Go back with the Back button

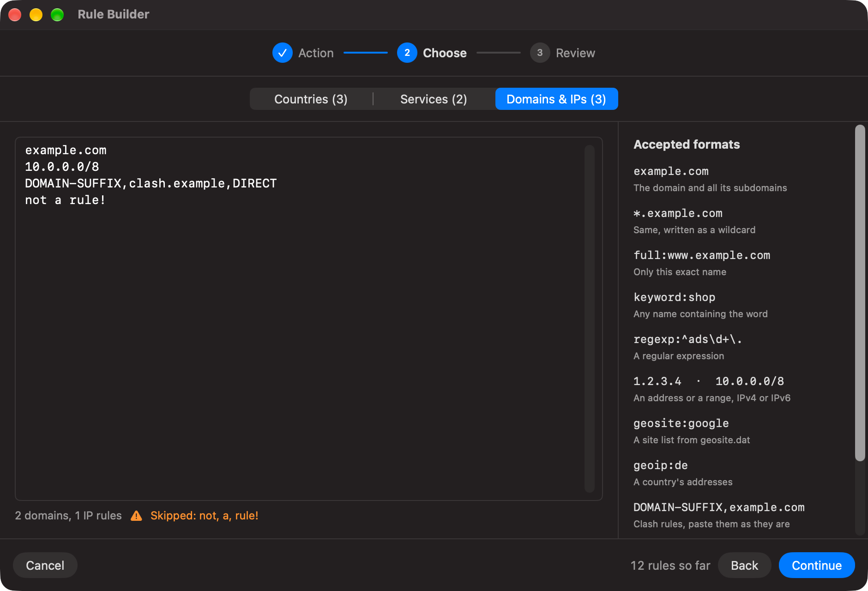click(744, 566)
